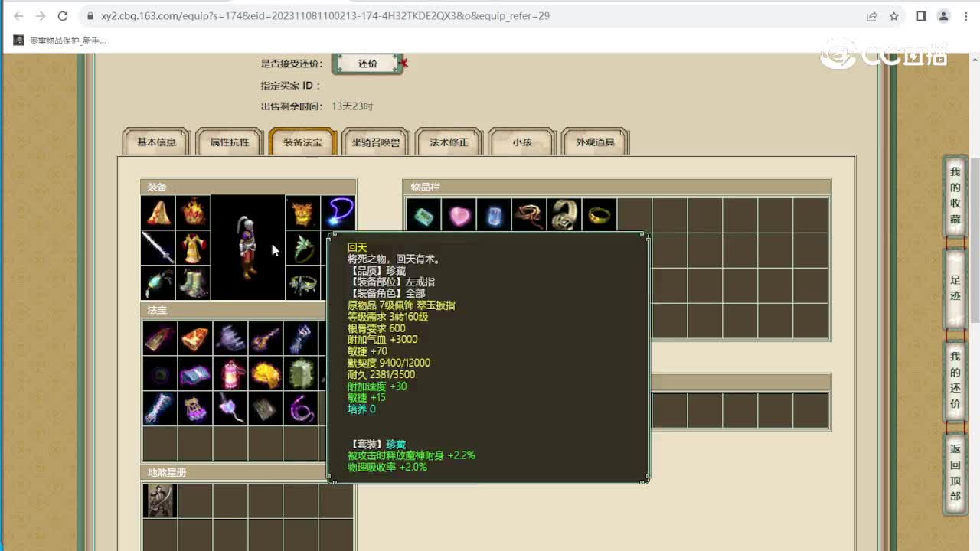The image size is (980, 551).
Task: Open the 坐骑召唤兽 tab
Action: (x=376, y=142)
